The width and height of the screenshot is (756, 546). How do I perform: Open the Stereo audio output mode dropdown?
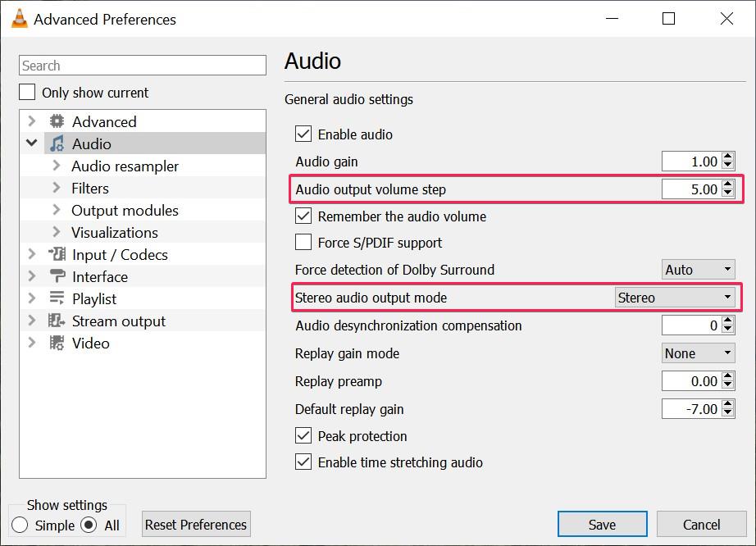pos(675,297)
